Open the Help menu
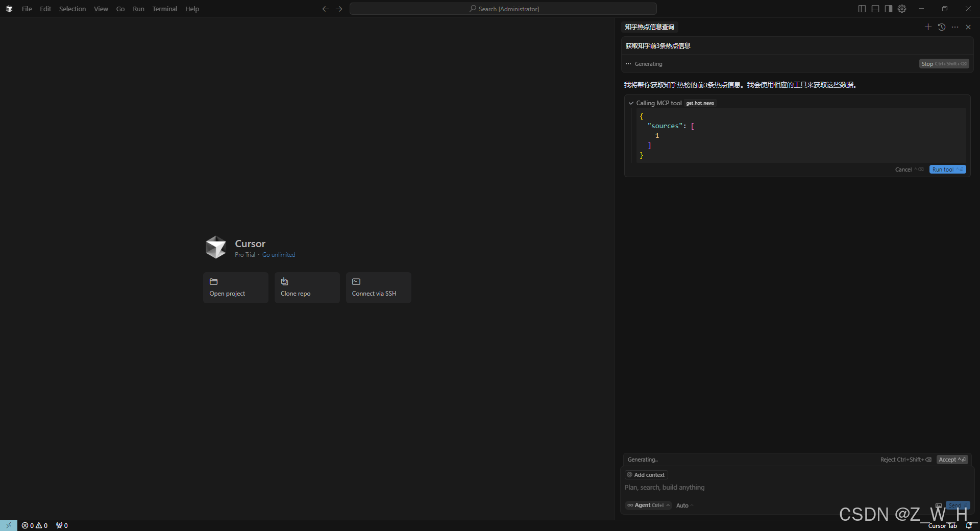980x531 pixels. click(x=192, y=9)
